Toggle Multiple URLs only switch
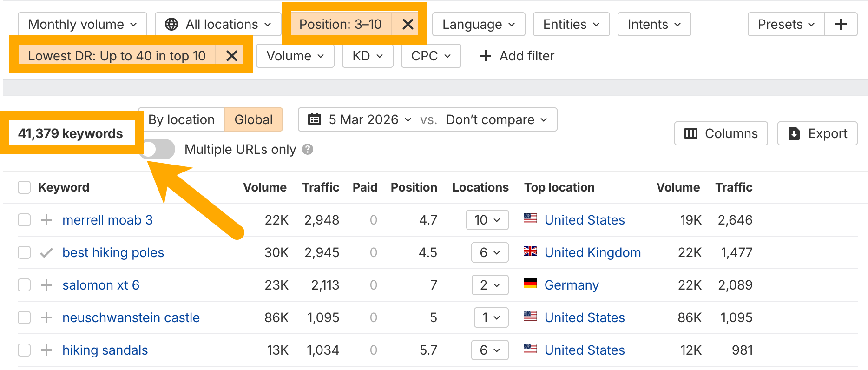Image resolution: width=868 pixels, height=370 pixels. 158,149
